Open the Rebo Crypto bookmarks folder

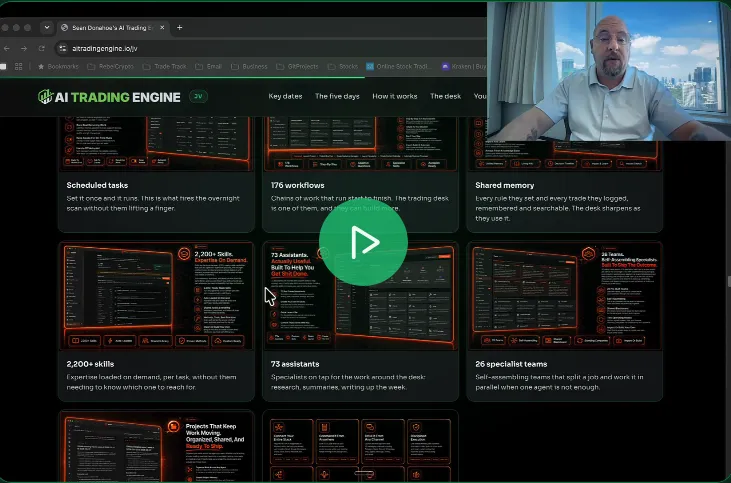(110, 67)
